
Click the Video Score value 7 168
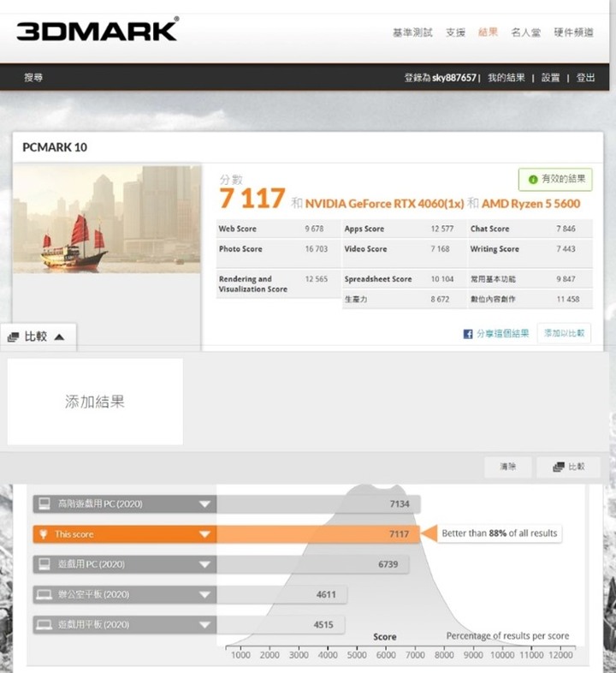pyautogui.click(x=440, y=249)
